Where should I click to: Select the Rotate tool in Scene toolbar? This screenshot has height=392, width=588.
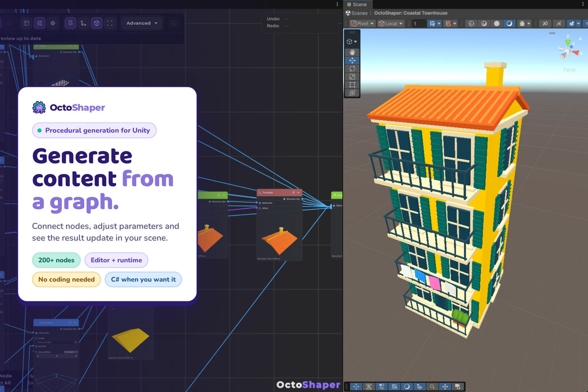point(352,69)
